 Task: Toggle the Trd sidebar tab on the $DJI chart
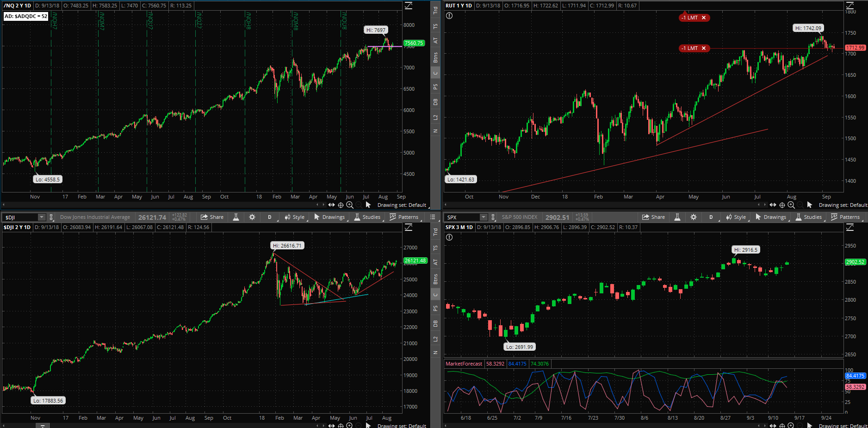(435, 232)
